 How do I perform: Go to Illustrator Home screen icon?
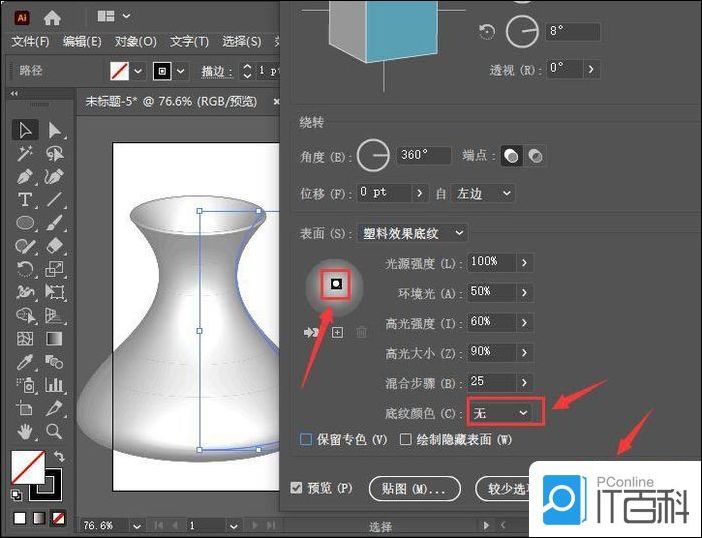point(52,17)
